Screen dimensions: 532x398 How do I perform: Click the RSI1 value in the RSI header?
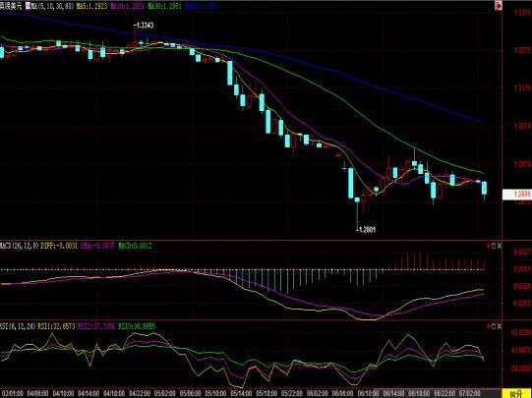56,326
